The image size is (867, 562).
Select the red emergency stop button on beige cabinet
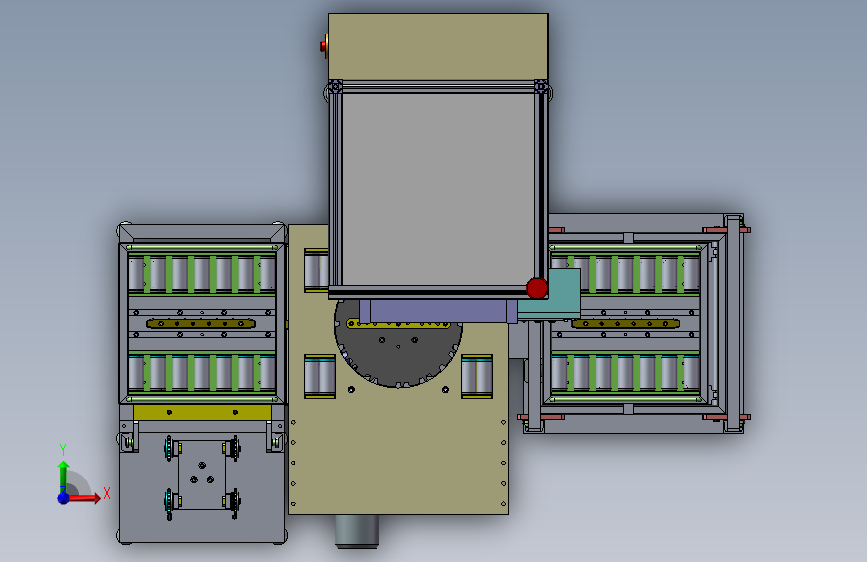[324, 46]
